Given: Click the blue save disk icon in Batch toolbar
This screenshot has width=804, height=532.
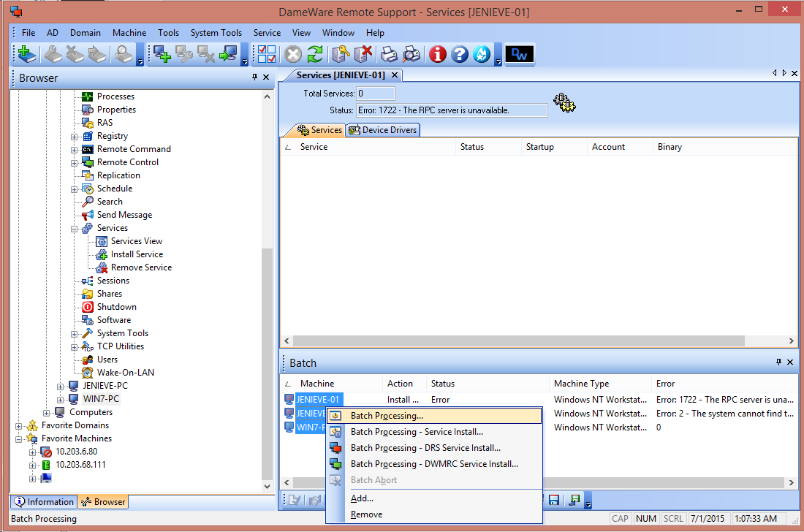Looking at the screenshot, I should 554,500.
